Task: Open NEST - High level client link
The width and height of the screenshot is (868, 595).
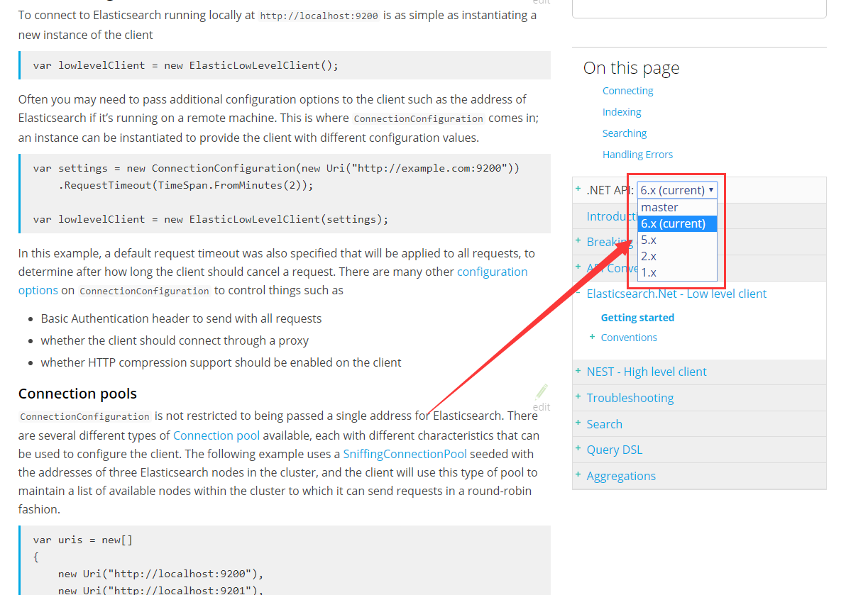Action: 647,372
